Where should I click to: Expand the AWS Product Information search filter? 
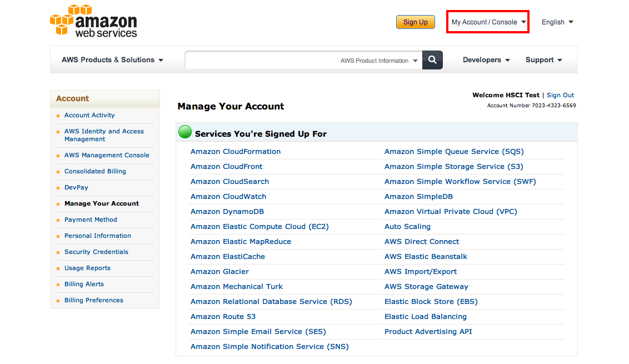coord(379,61)
